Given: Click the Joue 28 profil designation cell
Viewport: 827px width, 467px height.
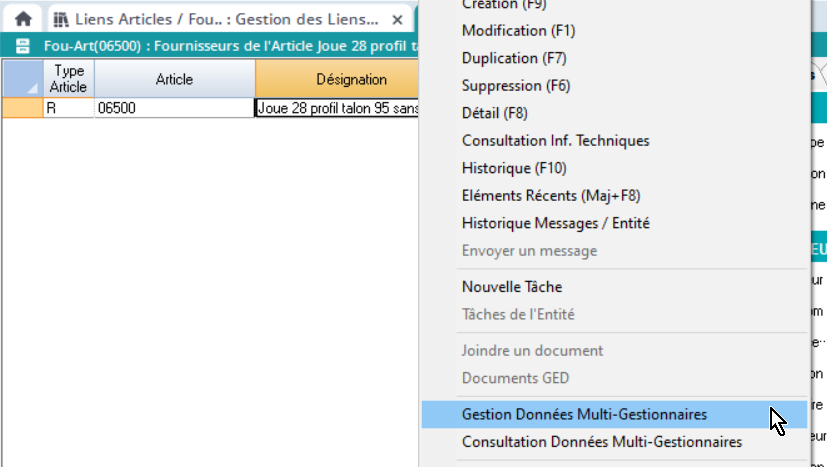Looking at the screenshot, I should click(x=338, y=109).
